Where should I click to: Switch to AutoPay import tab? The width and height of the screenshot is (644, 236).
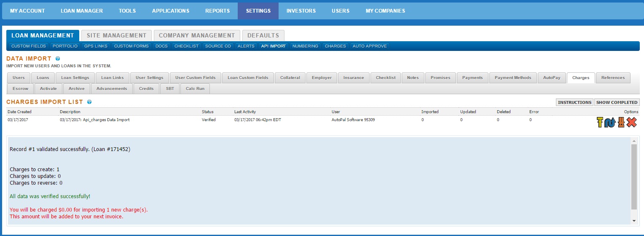[552, 78]
